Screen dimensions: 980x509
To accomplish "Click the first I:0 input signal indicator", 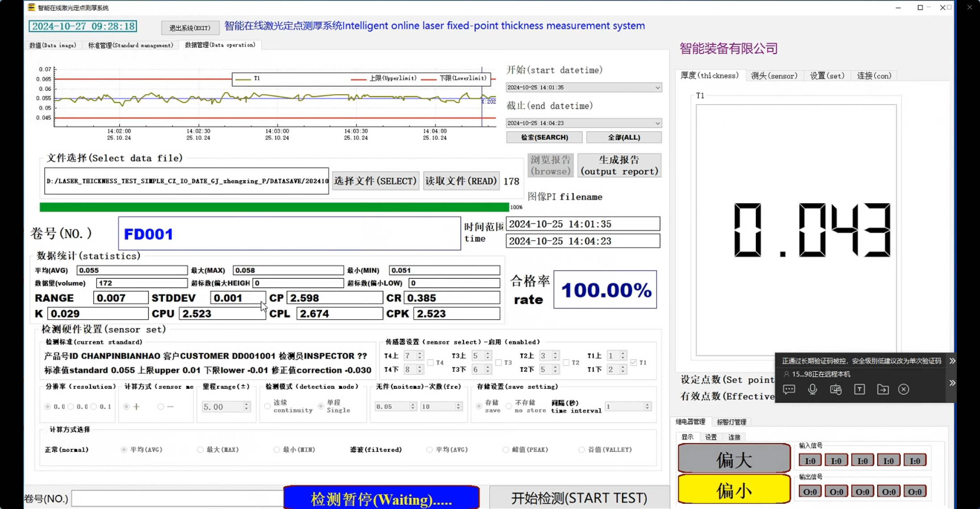I will tap(810, 461).
